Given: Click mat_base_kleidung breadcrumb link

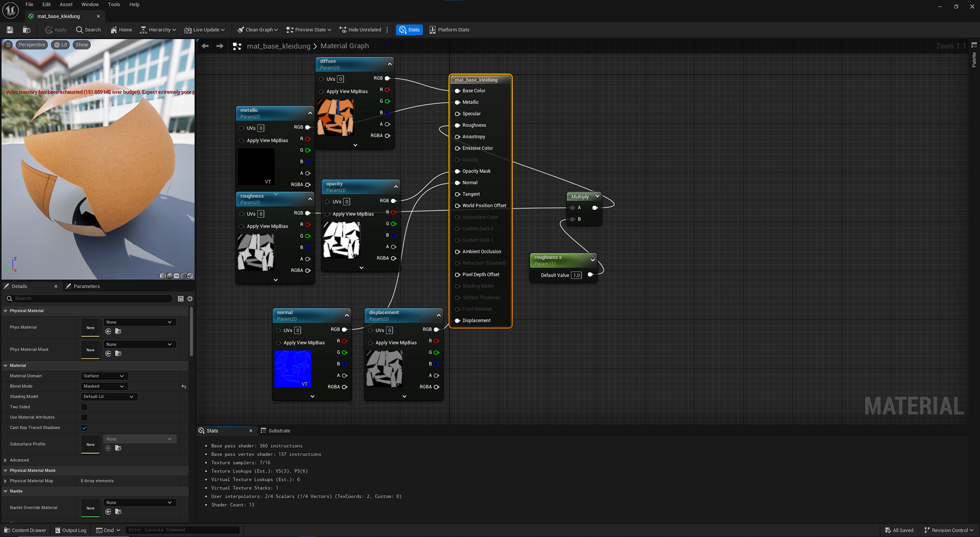Looking at the screenshot, I should (x=278, y=46).
